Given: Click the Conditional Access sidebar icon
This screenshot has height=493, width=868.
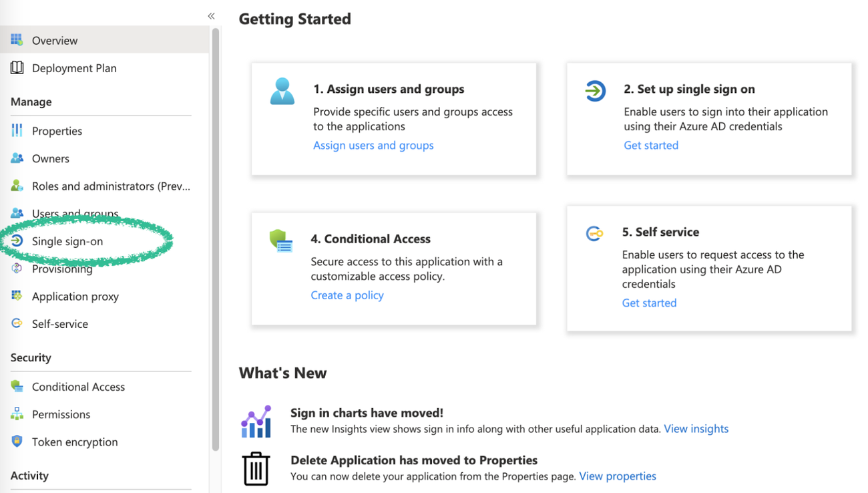Looking at the screenshot, I should [17, 386].
